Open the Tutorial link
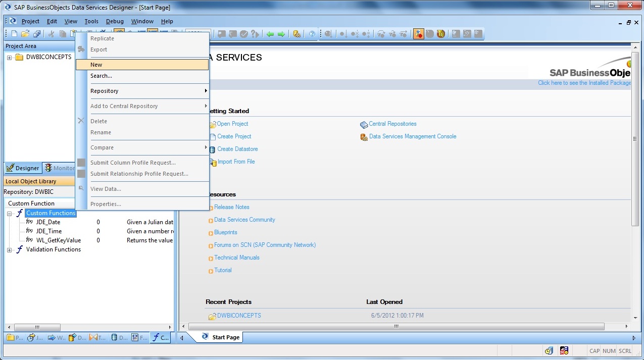644x360 pixels. pyautogui.click(x=223, y=270)
